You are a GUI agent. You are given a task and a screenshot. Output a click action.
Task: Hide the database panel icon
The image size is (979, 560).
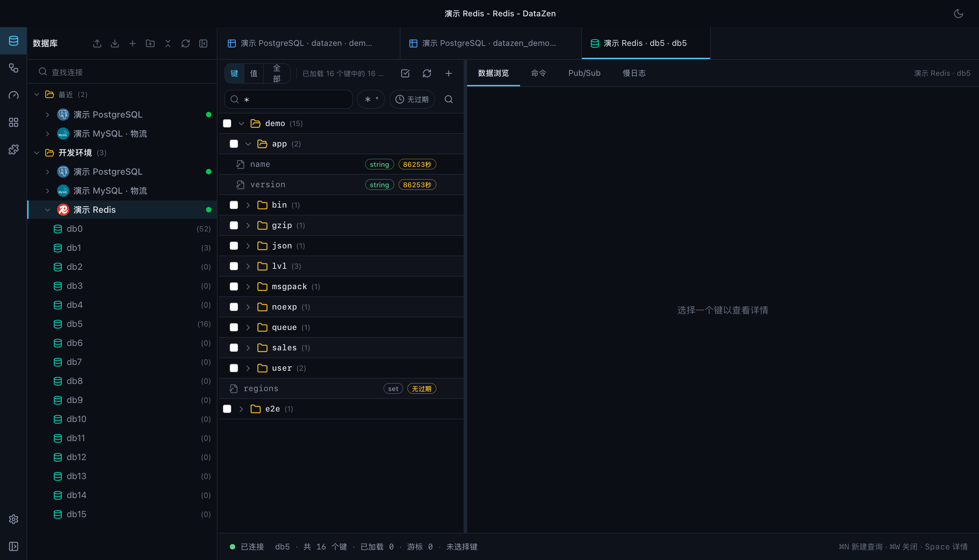point(204,43)
